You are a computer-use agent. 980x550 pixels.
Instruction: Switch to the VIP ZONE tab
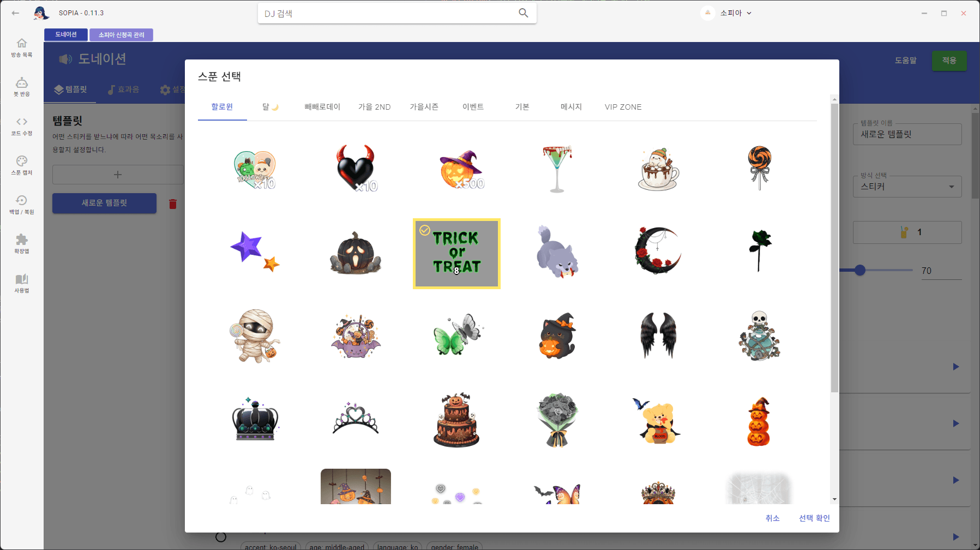(x=623, y=107)
